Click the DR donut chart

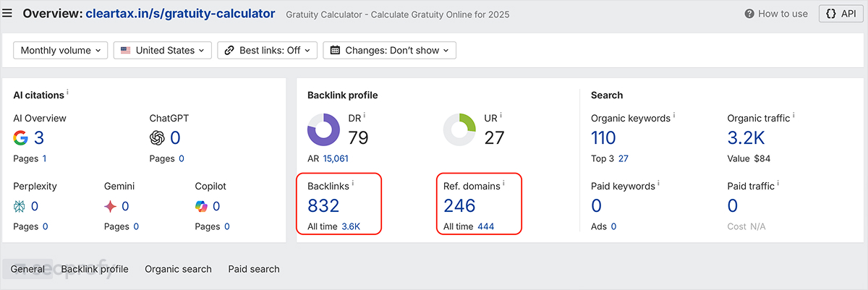323,130
